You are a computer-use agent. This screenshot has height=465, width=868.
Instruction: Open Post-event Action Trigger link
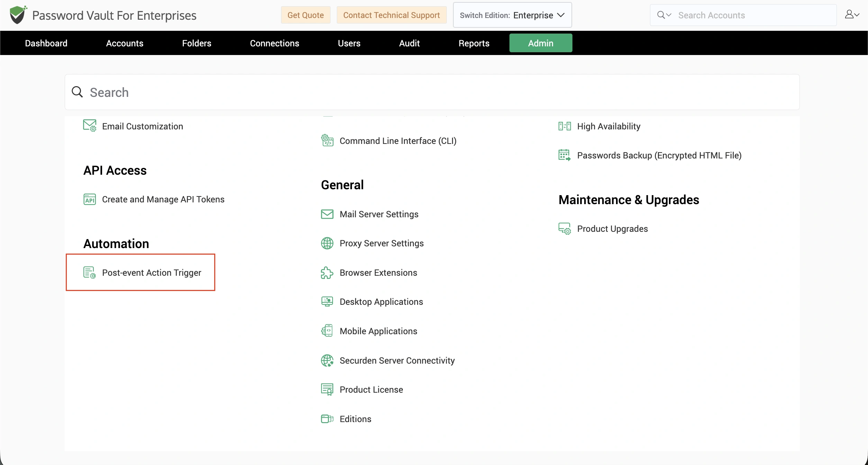tap(152, 273)
